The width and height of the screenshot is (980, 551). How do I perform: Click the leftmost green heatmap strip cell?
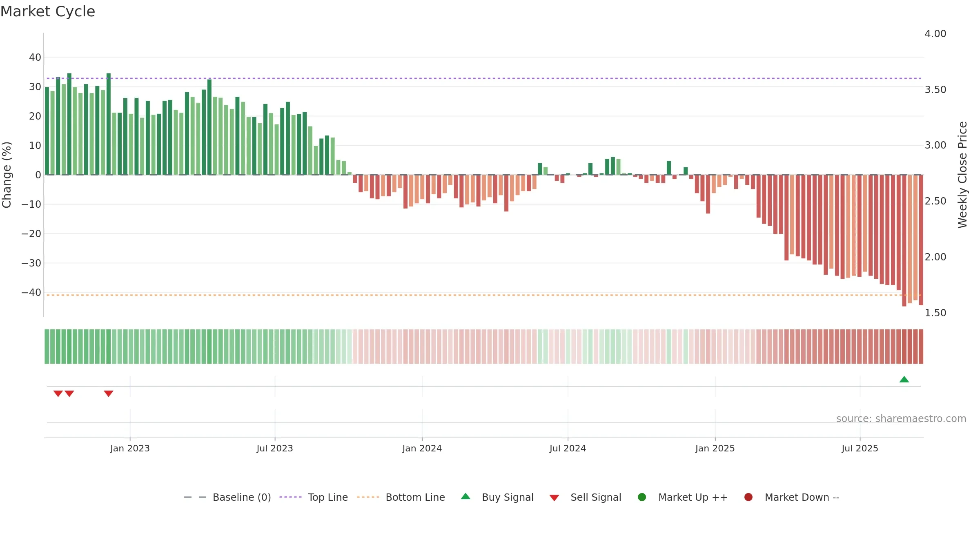pyautogui.click(x=47, y=347)
